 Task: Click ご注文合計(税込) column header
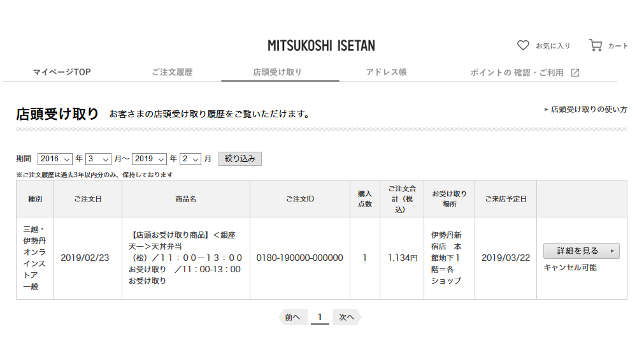(x=402, y=199)
